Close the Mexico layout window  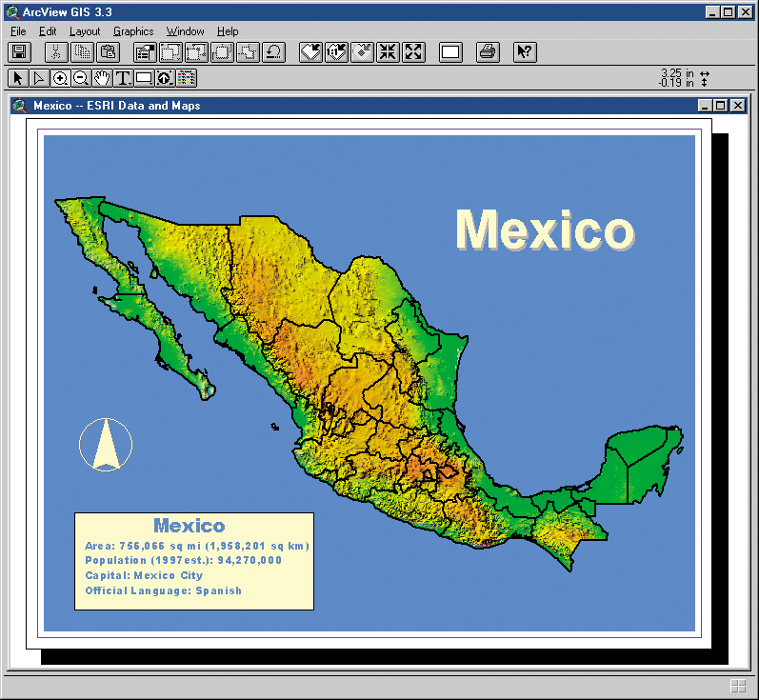point(738,106)
